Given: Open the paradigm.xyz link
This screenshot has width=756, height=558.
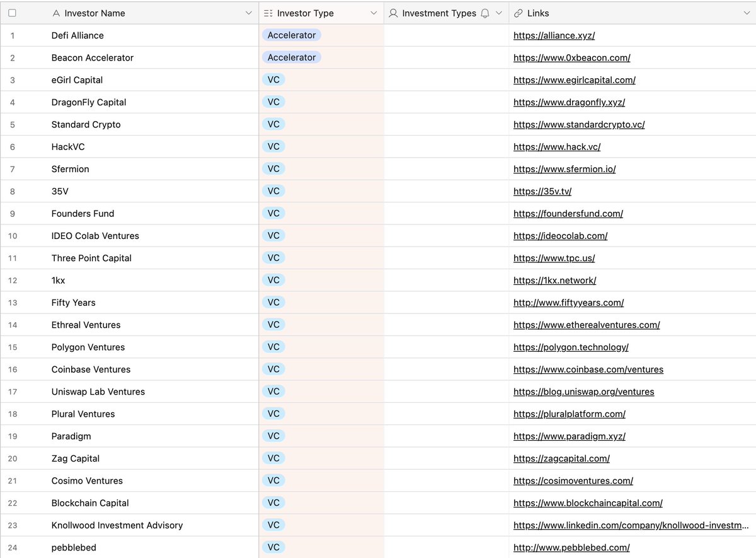Looking at the screenshot, I should click(x=570, y=436).
